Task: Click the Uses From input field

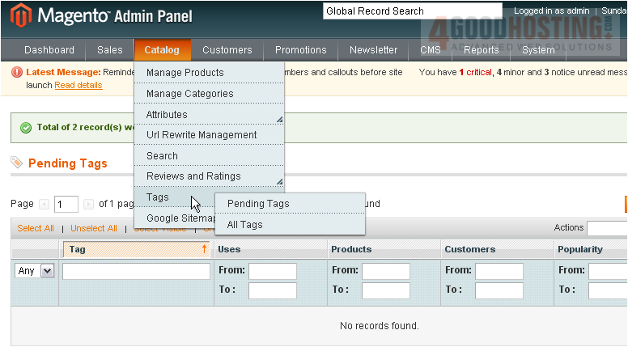Action: coord(272,271)
